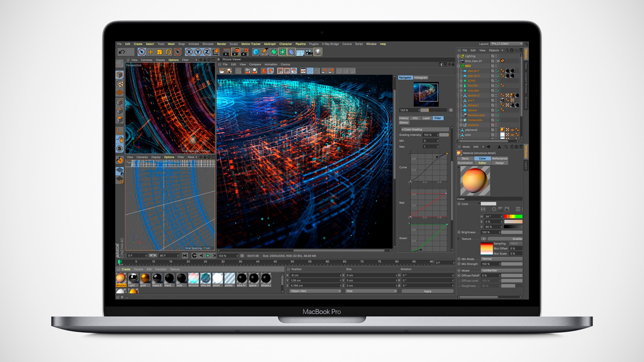Toggle the X axis lock

point(189,53)
